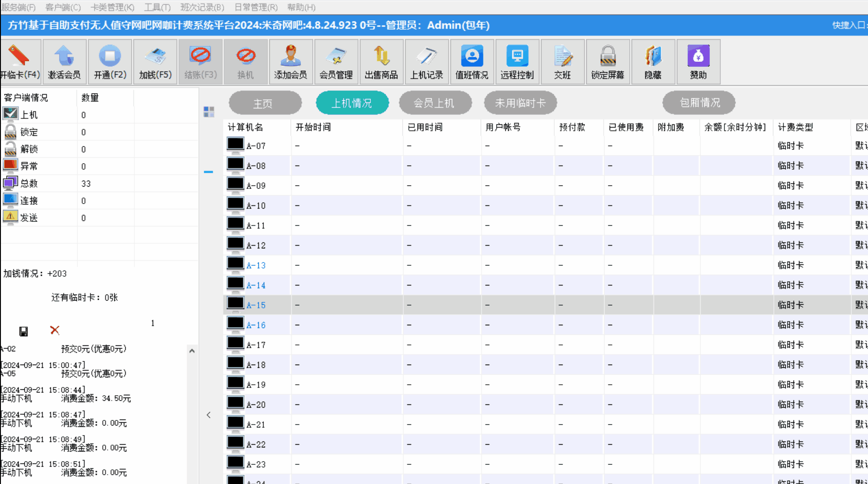Select the 激活会员 toolbar icon

coord(64,62)
